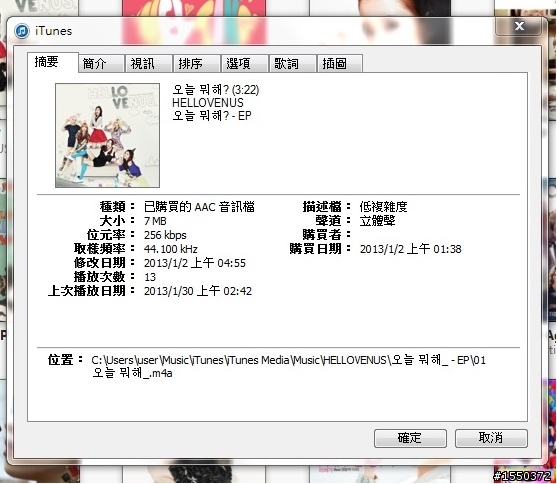Confirm with the 確定 button
The width and height of the screenshot is (557, 484).
tap(410, 438)
